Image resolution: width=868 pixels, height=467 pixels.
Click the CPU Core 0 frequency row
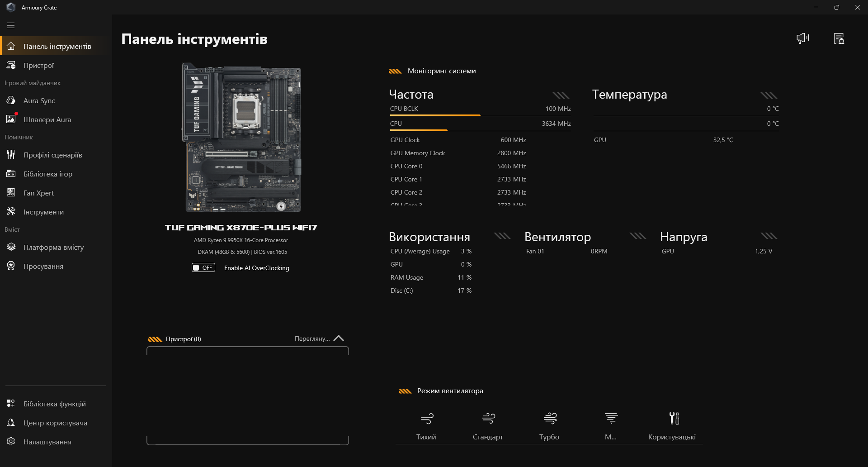[458, 166]
